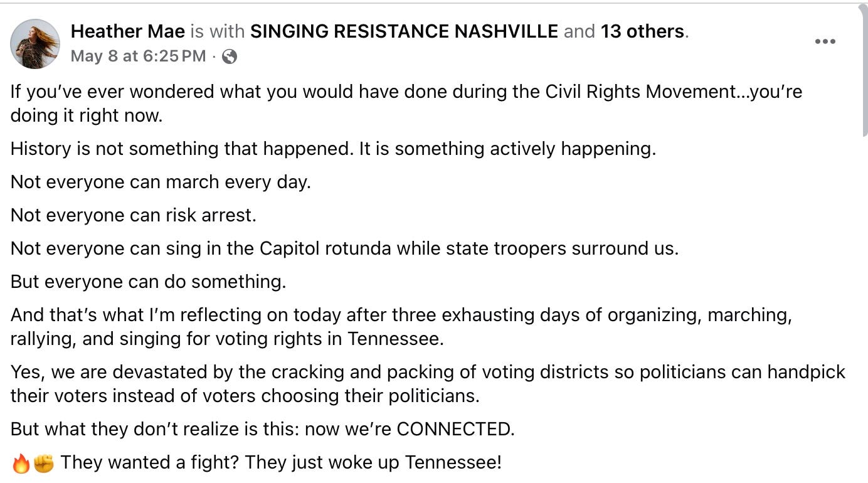Click the cracking and packing districts paragraph
The width and height of the screenshot is (868, 483).
[x=428, y=384]
